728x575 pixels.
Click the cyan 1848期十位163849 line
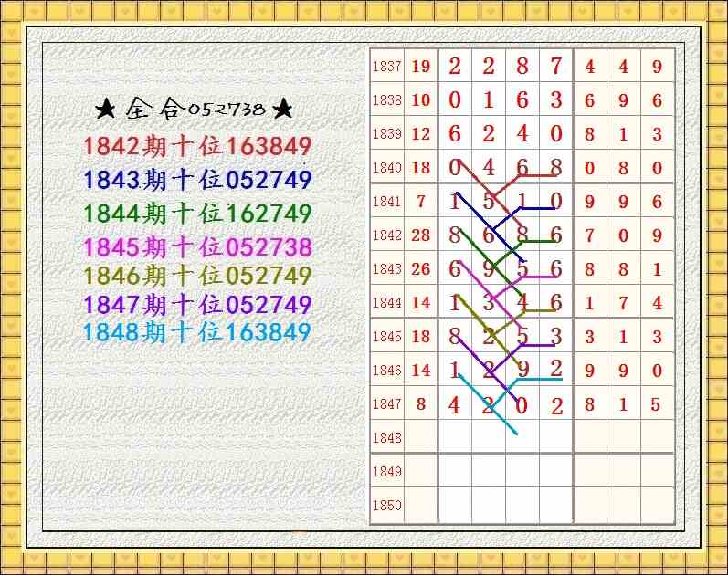[x=197, y=332]
